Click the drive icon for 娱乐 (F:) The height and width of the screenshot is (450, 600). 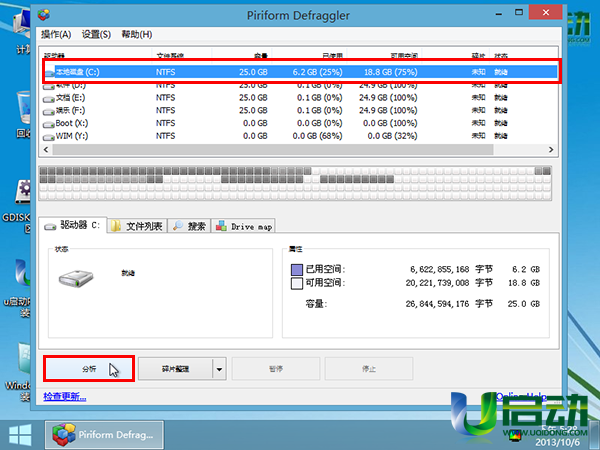tap(49, 111)
